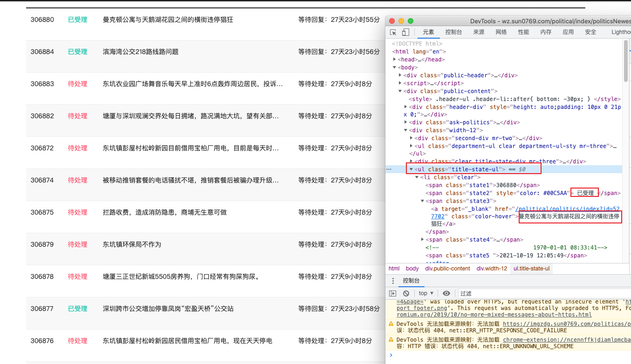Collapse the li class clear node
This screenshot has height=364, width=631.
click(x=417, y=177)
